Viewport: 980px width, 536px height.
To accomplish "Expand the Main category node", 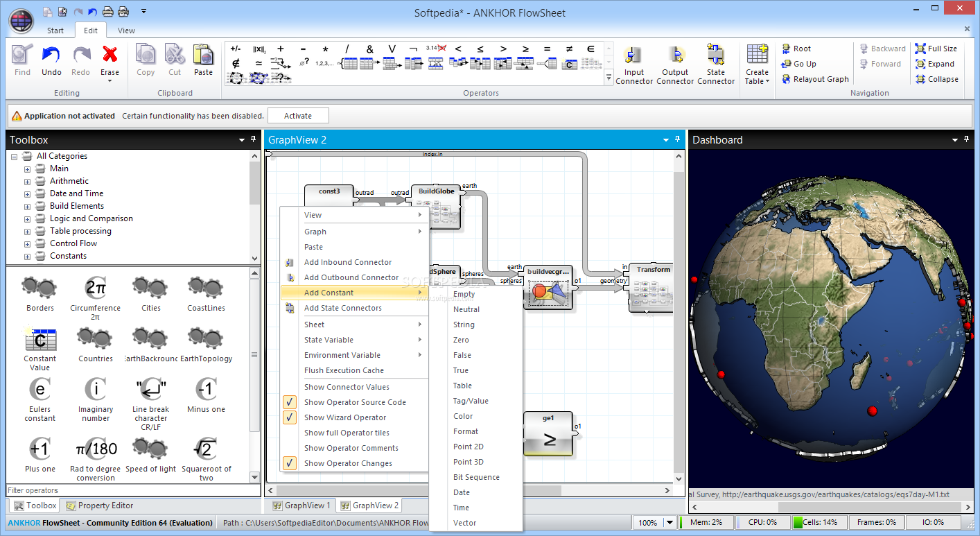I will pos(28,168).
